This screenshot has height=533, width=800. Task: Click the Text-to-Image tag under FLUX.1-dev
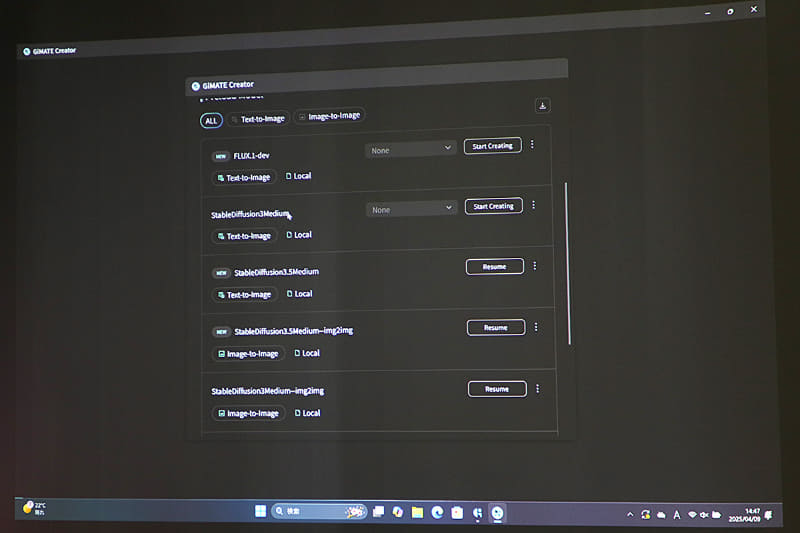244,177
